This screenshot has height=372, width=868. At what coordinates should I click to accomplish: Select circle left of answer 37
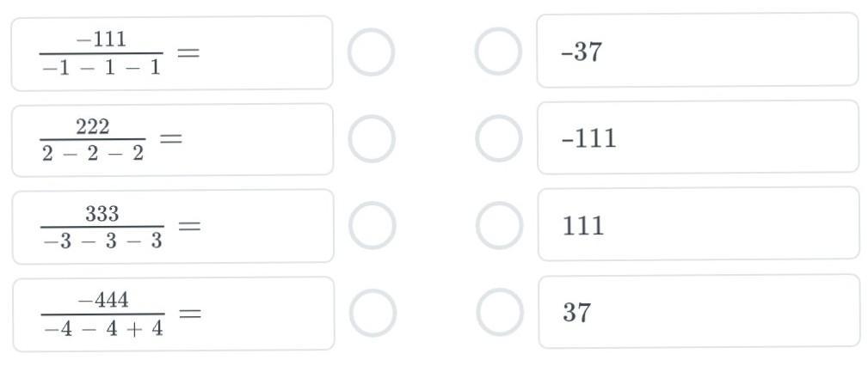tap(500, 312)
